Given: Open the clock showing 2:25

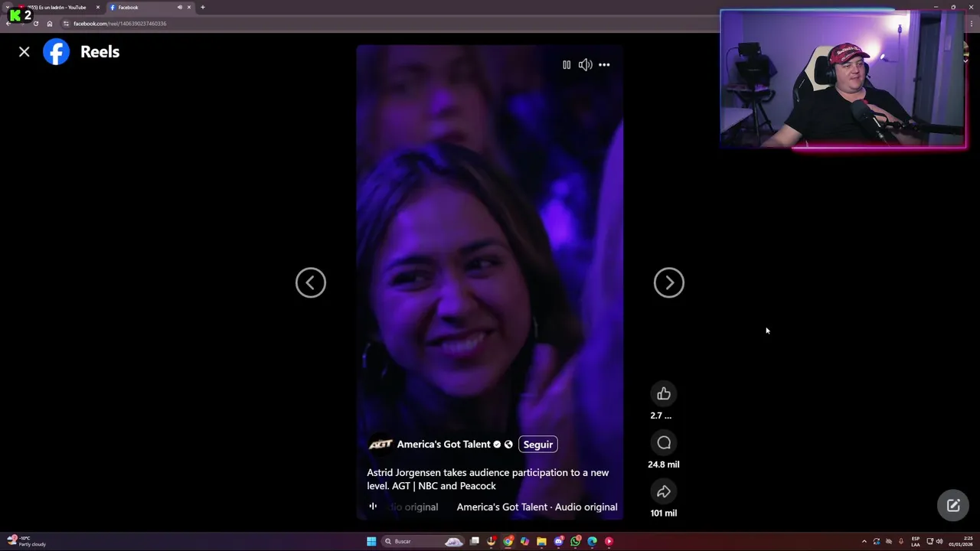Looking at the screenshot, I should click(961, 541).
